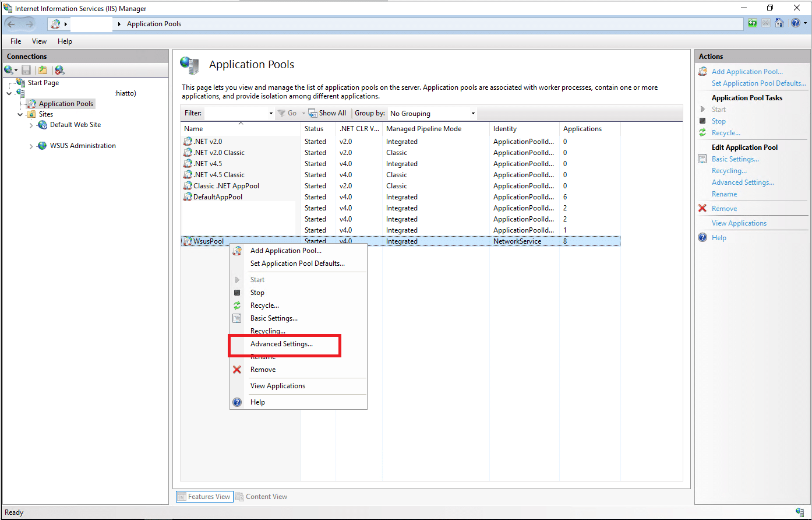Choose Set Application Pool Defaults... in the context menu
Image resolution: width=812 pixels, height=520 pixels.
(x=298, y=263)
